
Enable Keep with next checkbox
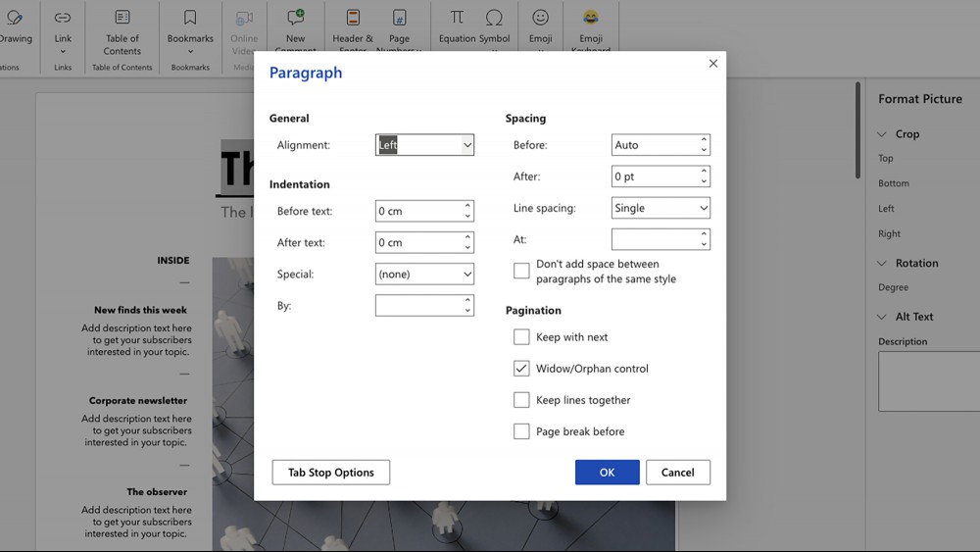tap(521, 337)
